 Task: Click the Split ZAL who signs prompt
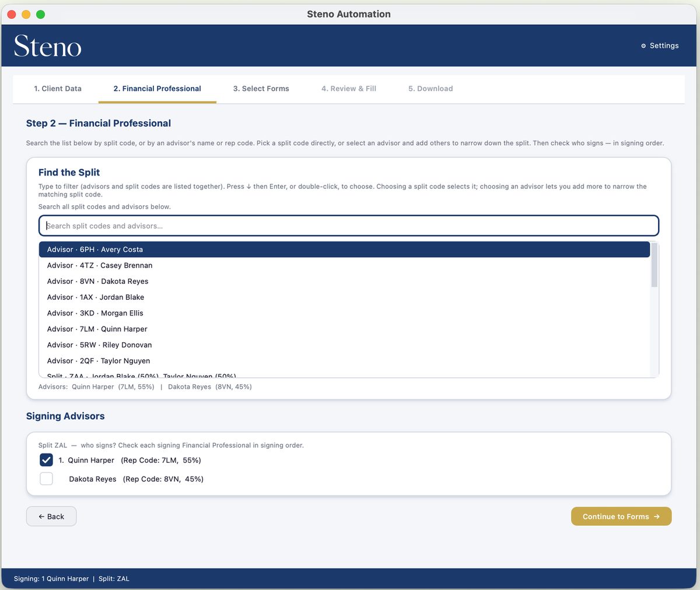(171, 445)
